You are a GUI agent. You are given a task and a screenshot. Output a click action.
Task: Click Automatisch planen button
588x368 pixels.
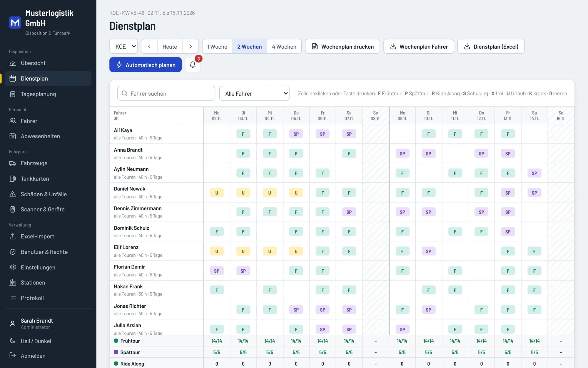pos(146,65)
